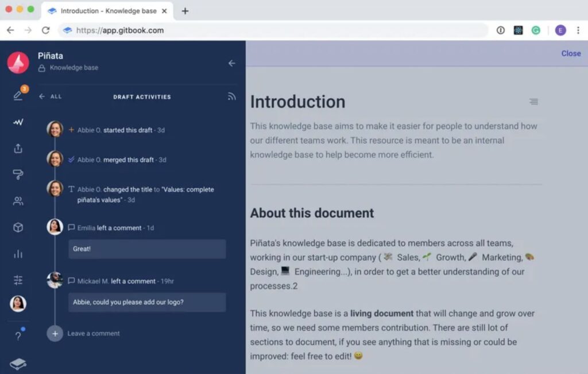Select the 'Abbie, could you please add our logo?' comment

(x=147, y=302)
